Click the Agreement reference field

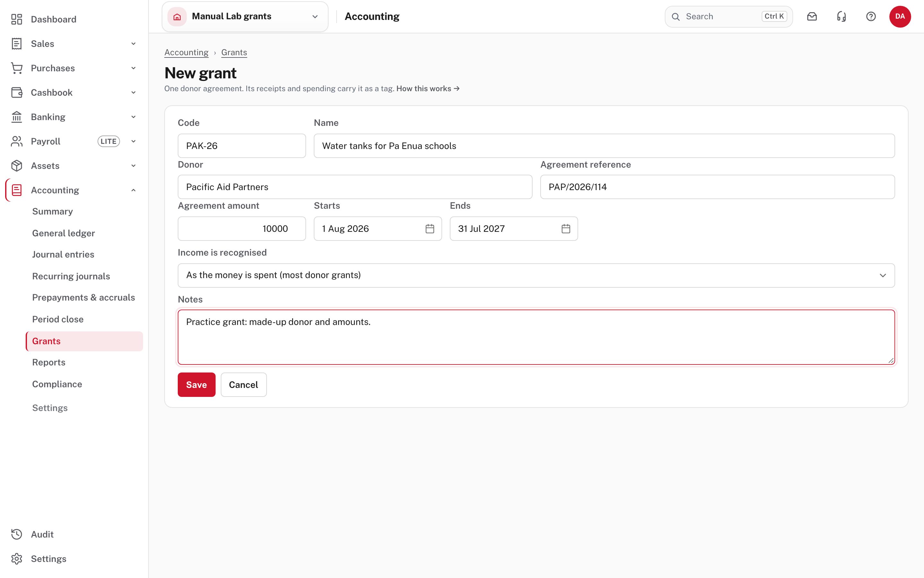[717, 187]
